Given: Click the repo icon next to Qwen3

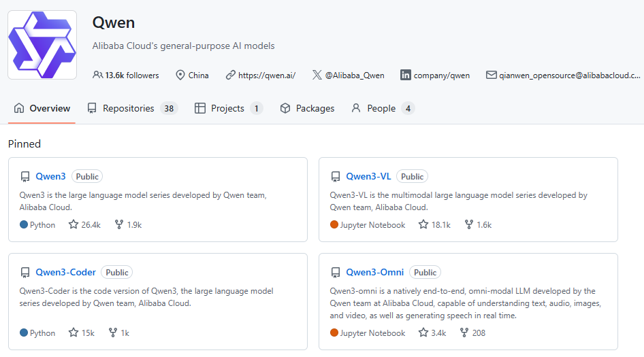Looking at the screenshot, I should pyautogui.click(x=25, y=177).
